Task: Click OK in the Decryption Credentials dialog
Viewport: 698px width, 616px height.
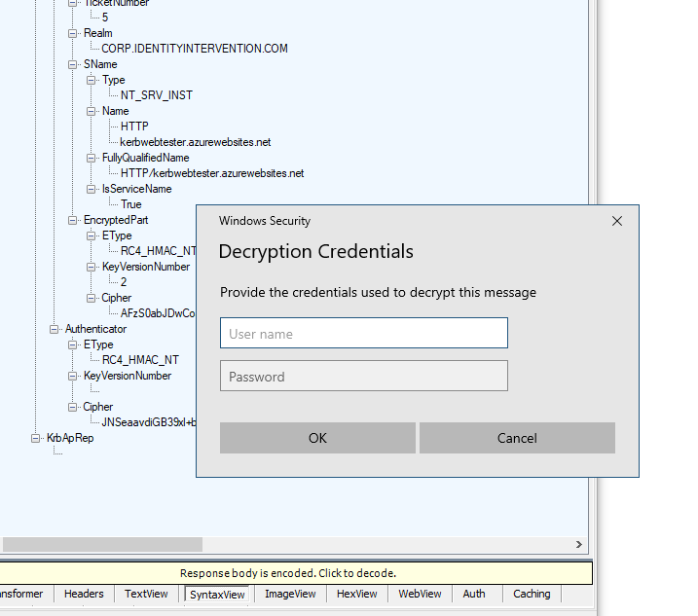Action: click(x=317, y=438)
